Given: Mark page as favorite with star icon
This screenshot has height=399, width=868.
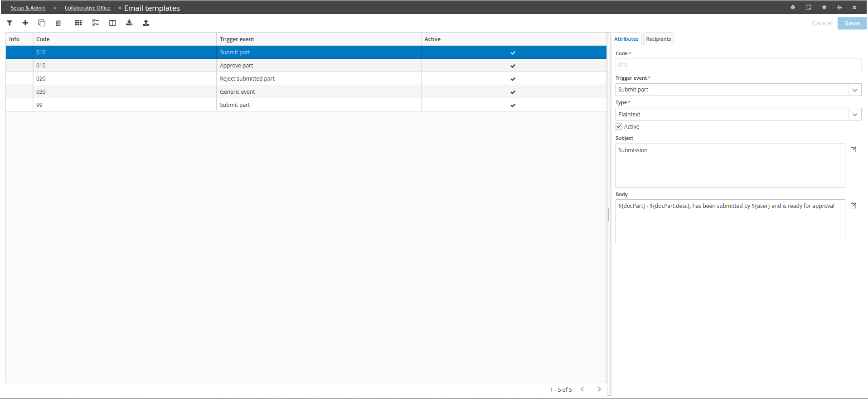Looking at the screenshot, I should pyautogui.click(x=824, y=7).
